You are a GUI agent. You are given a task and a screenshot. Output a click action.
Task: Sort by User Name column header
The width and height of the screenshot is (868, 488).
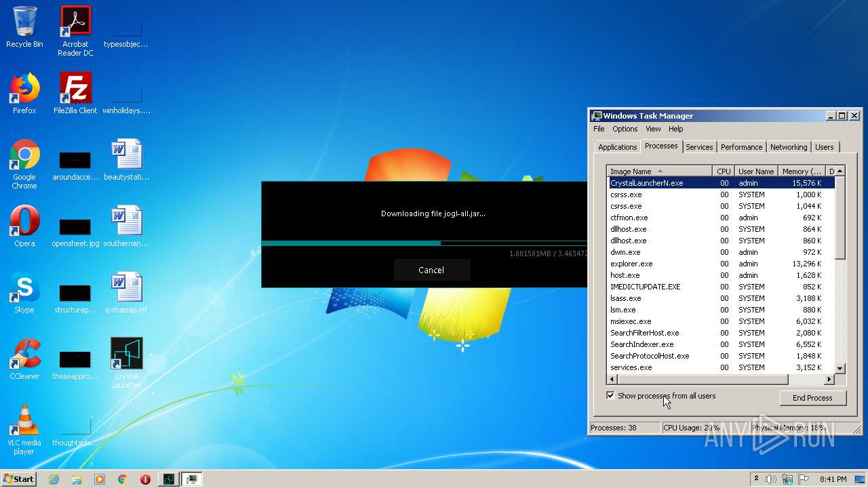click(x=755, y=171)
